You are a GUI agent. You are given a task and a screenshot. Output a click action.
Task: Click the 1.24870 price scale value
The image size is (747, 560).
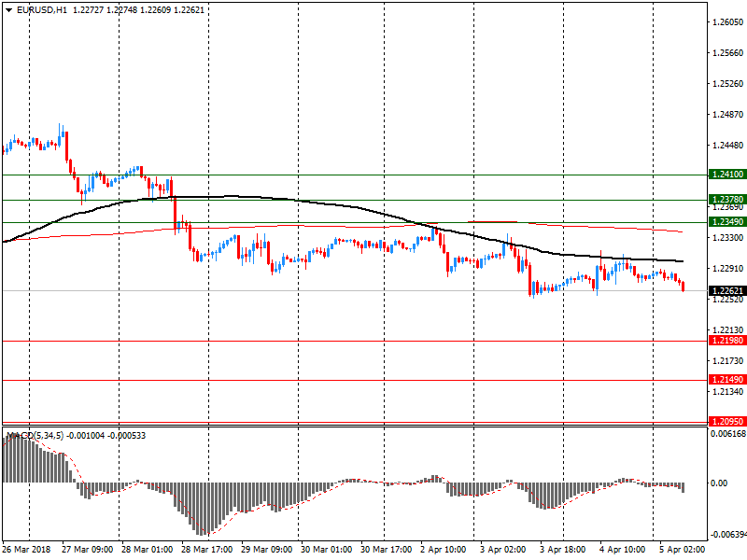pyautogui.click(x=728, y=114)
